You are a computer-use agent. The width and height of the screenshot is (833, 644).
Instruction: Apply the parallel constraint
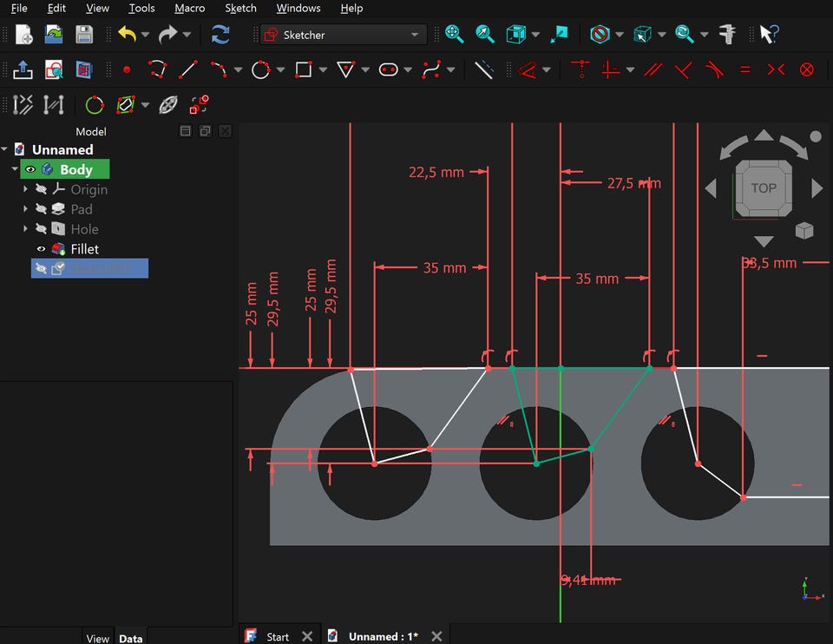(x=653, y=69)
